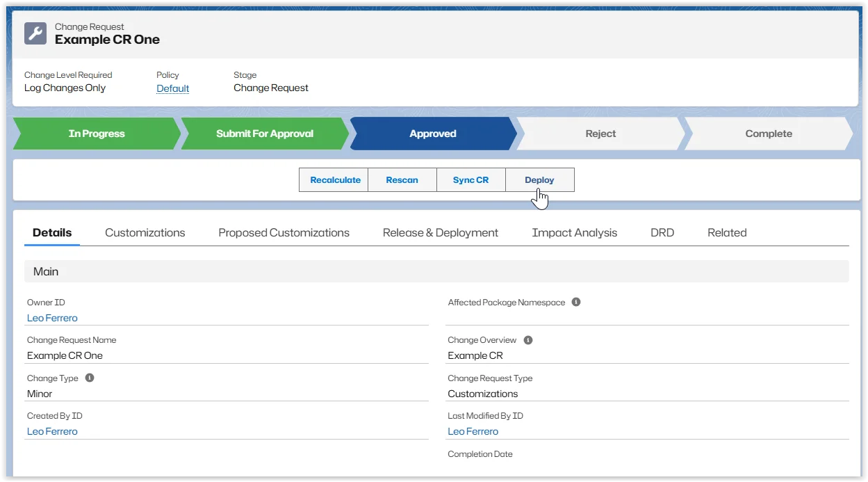Switch to the Customizations tab
This screenshot has height=482, width=868.
click(145, 233)
